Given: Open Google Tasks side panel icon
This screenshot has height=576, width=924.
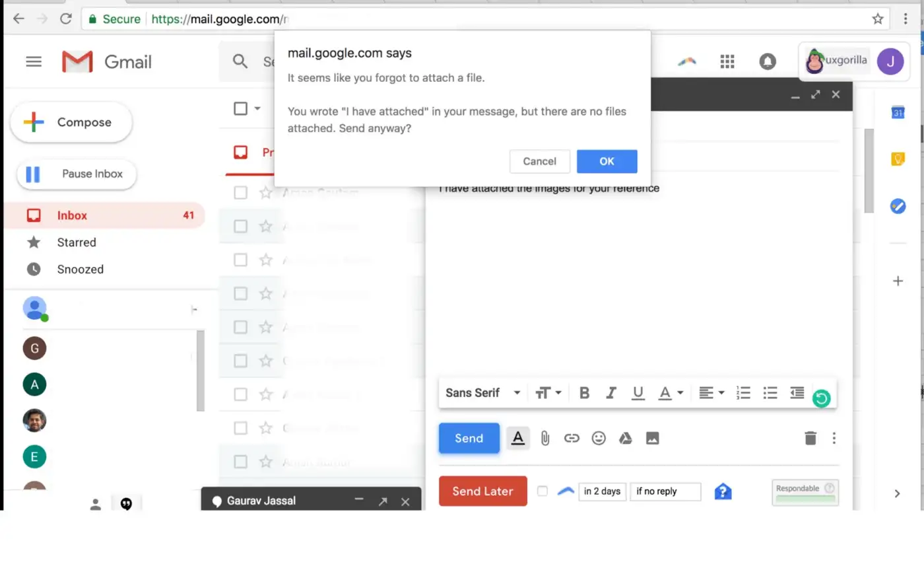Looking at the screenshot, I should tap(898, 206).
